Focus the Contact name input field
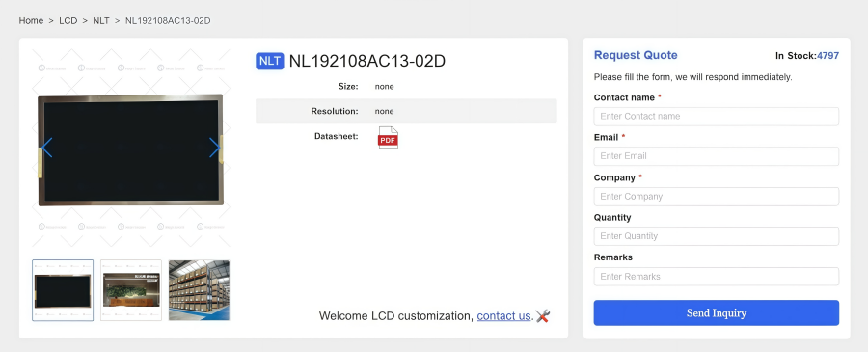This screenshot has height=352, width=868. (717, 117)
